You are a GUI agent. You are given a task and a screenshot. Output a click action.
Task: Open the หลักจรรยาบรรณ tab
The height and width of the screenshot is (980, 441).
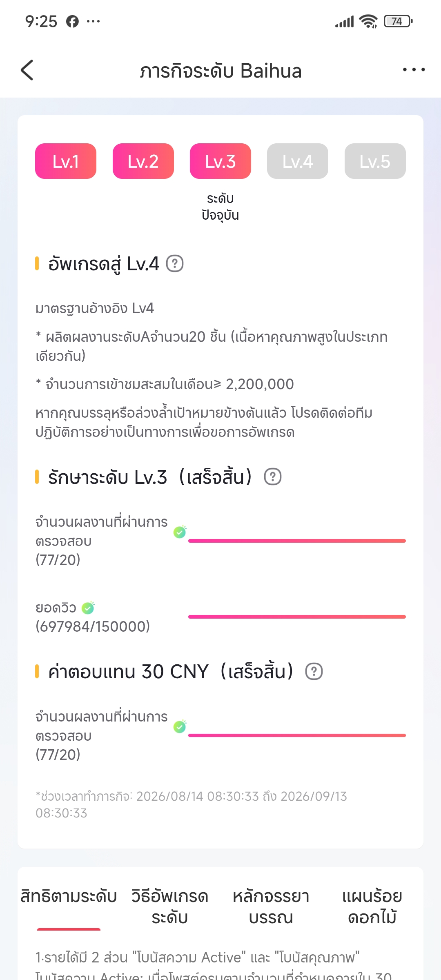271,907
